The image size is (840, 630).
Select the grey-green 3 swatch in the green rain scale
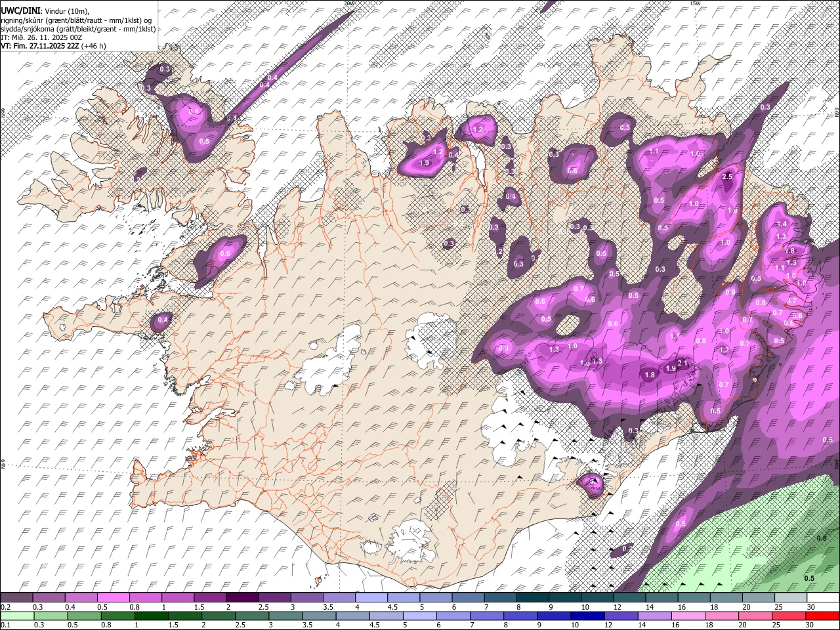(x=285, y=616)
